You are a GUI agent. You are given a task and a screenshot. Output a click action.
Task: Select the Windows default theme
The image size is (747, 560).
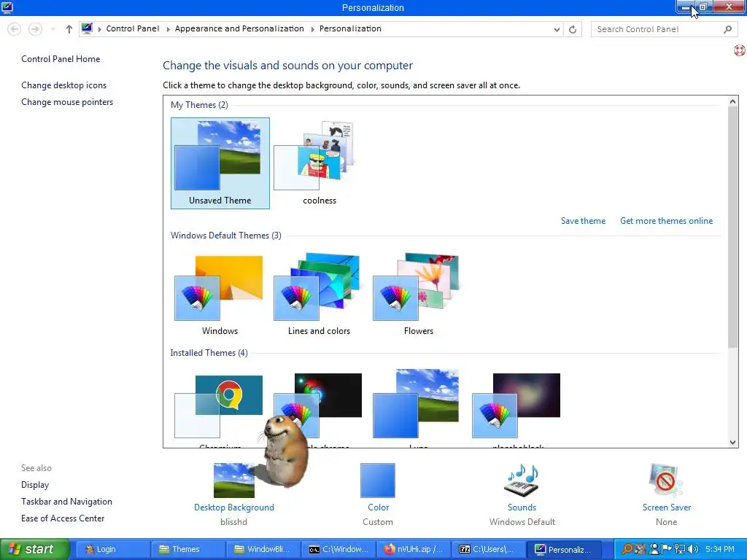[x=220, y=294]
